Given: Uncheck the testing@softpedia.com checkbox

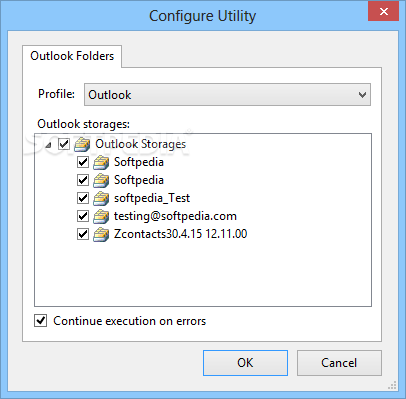Looking at the screenshot, I should pyautogui.click(x=83, y=216).
